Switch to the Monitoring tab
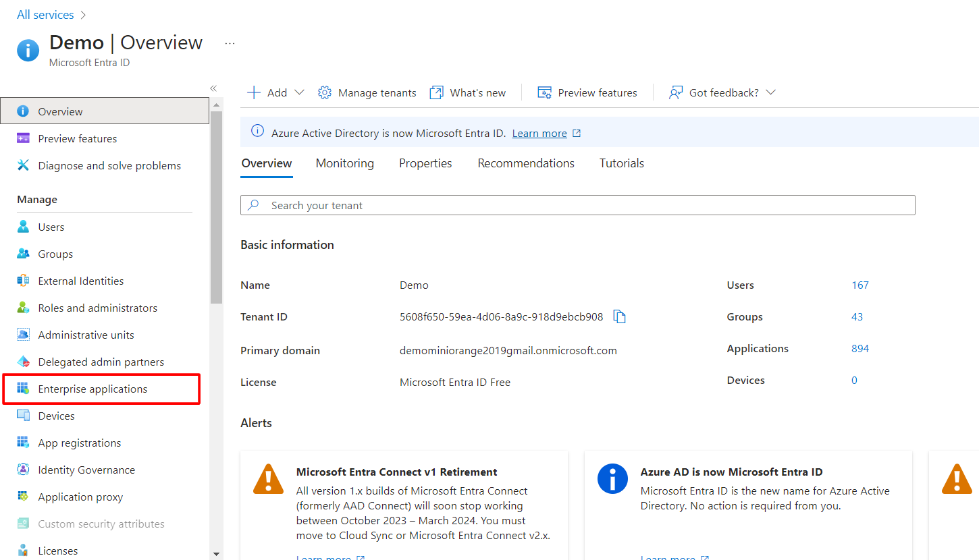The height and width of the screenshot is (560, 979). (345, 163)
